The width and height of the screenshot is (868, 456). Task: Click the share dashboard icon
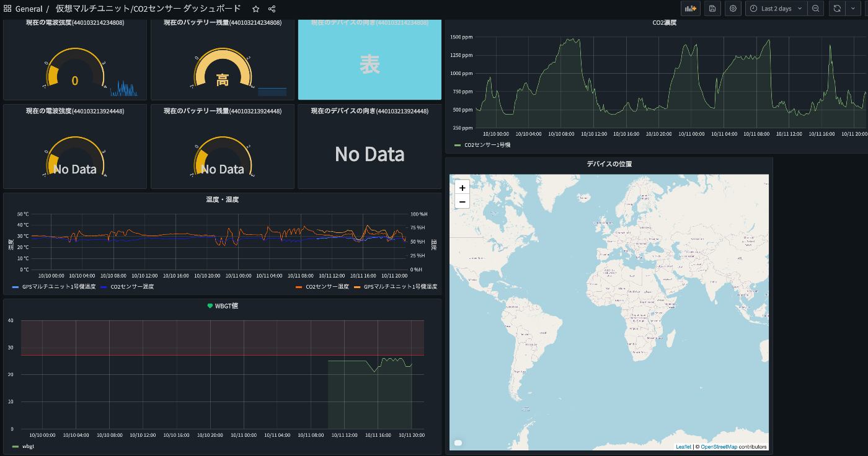coord(272,9)
